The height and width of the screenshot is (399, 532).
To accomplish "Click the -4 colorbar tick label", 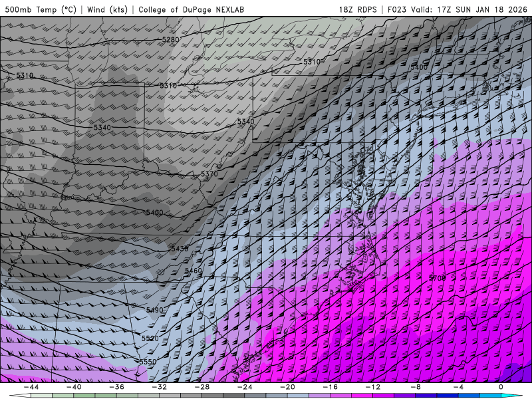I will tap(459, 387).
